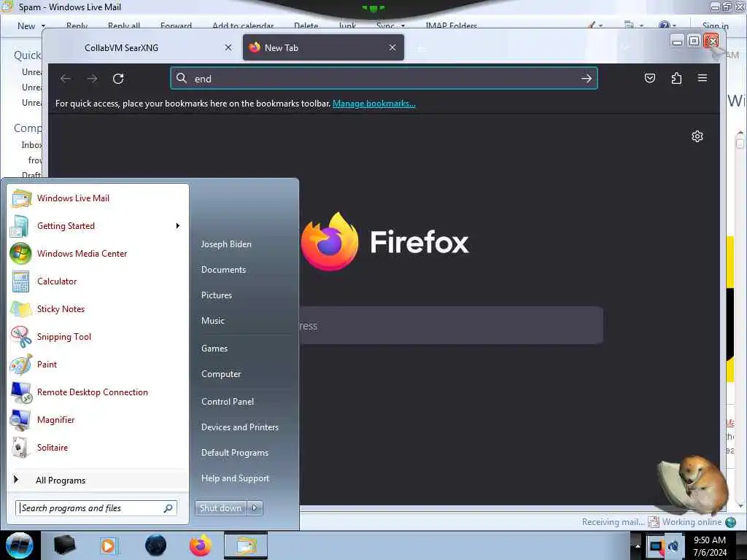Focus the Search programs and files box

tap(96, 508)
